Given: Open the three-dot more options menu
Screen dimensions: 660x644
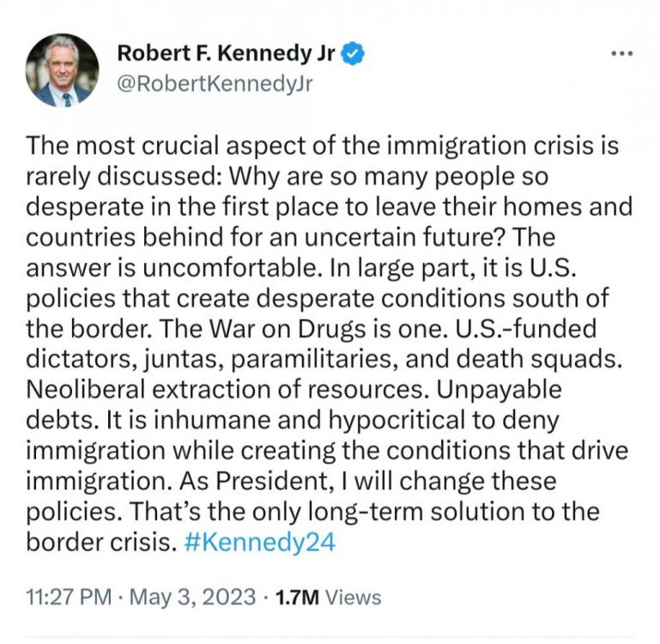Looking at the screenshot, I should click(x=622, y=53).
